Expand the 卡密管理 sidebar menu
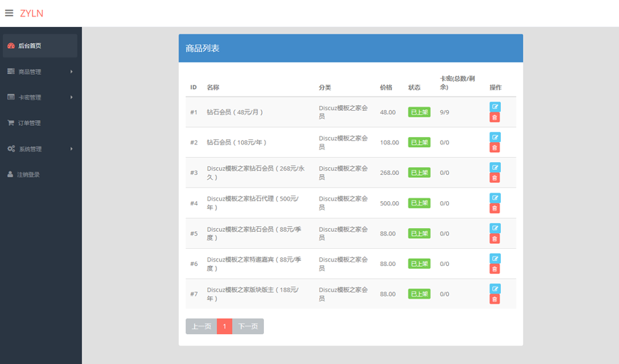619x364 pixels. [x=40, y=97]
